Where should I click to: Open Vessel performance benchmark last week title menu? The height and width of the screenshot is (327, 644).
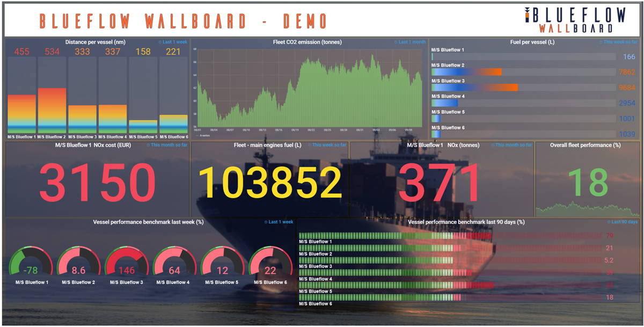148,222
